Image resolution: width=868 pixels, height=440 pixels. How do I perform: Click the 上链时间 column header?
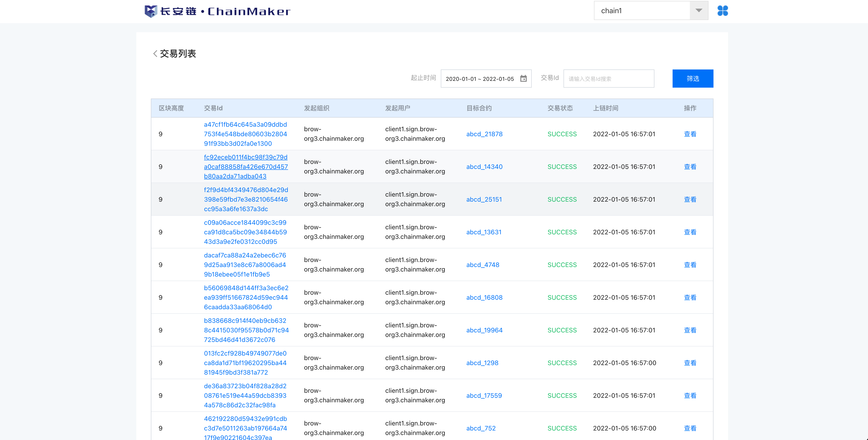click(x=606, y=108)
